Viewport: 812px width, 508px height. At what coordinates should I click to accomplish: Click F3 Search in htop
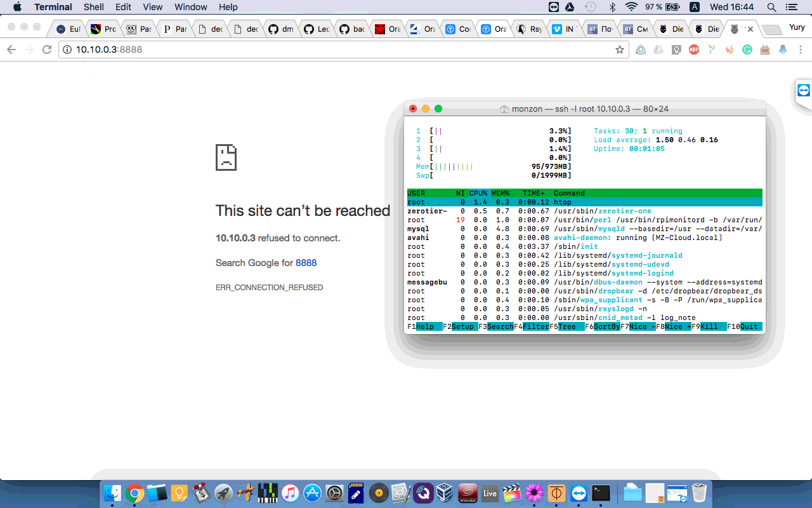[x=496, y=326]
